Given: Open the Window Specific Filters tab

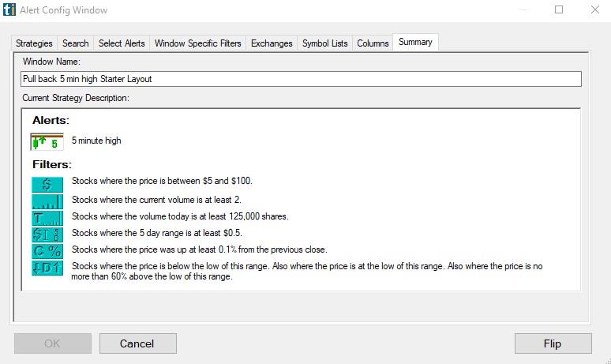Looking at the screenshot, I should (x=197, y=43).
